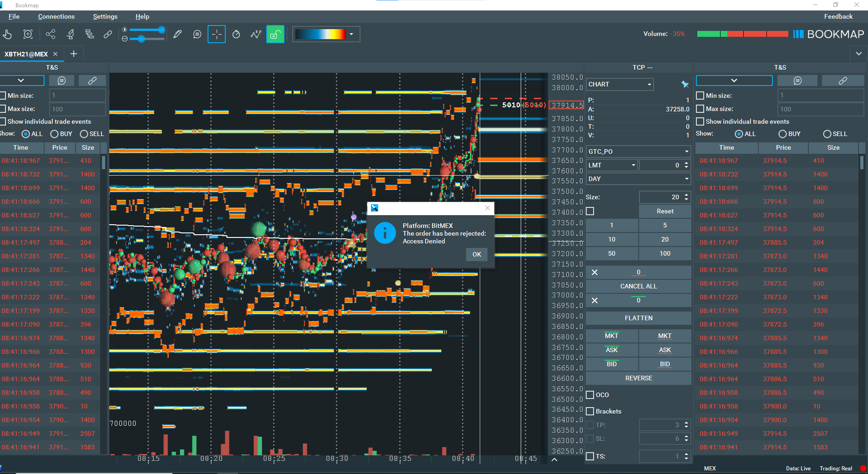Cancel sell orders with top X icon
The image size is (868, 474).
[594, 272]
